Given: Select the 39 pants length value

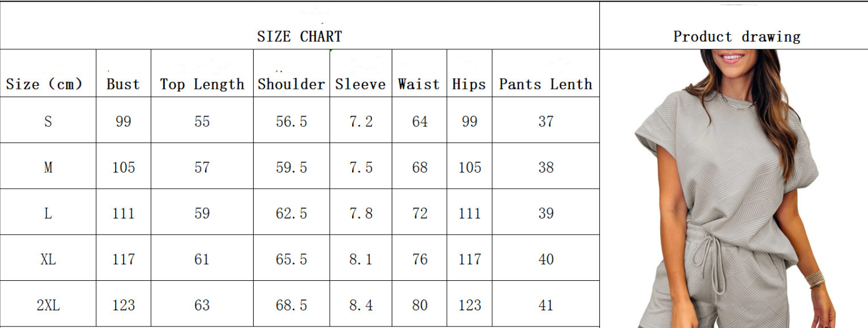Looking at the screenshot, I should click(x=546, y=213).
